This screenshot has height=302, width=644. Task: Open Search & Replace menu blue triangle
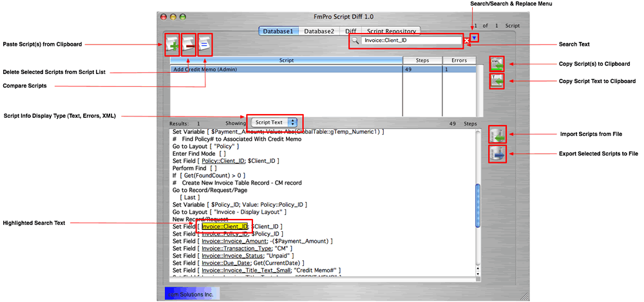tap(475, 38)
